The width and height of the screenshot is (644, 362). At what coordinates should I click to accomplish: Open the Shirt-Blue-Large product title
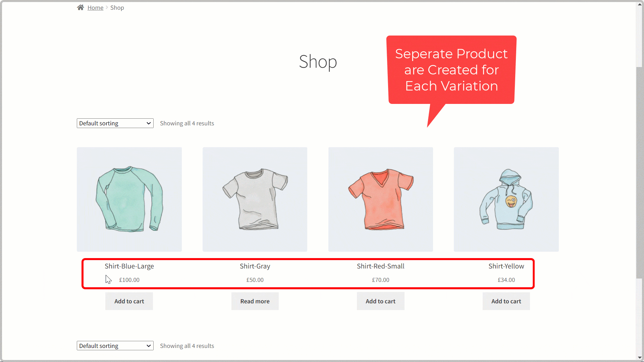[x=129, y=266]
